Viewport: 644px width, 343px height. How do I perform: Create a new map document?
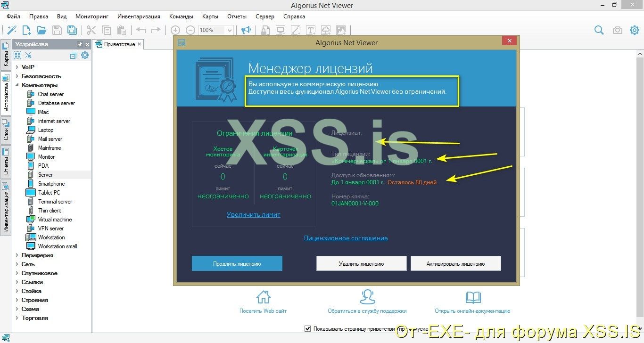click(x=27, y=30)
